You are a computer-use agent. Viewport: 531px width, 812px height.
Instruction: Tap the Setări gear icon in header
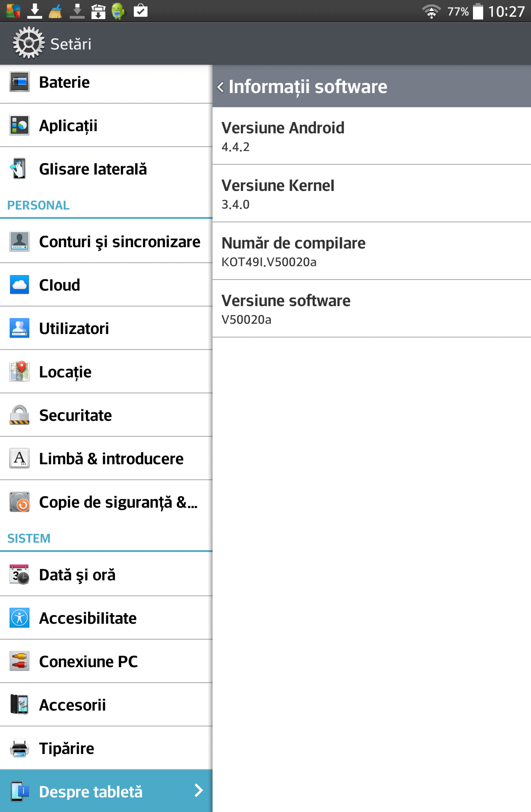click(28, 43)
